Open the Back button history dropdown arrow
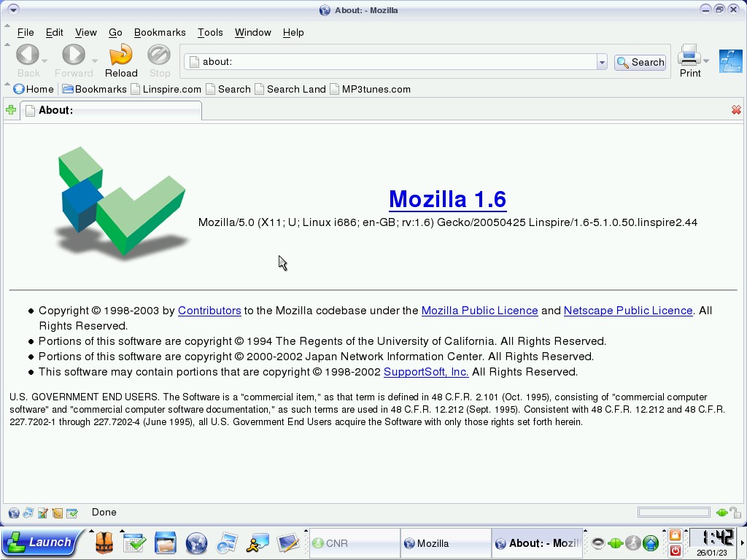747x560 pixels. coord(45,61)
